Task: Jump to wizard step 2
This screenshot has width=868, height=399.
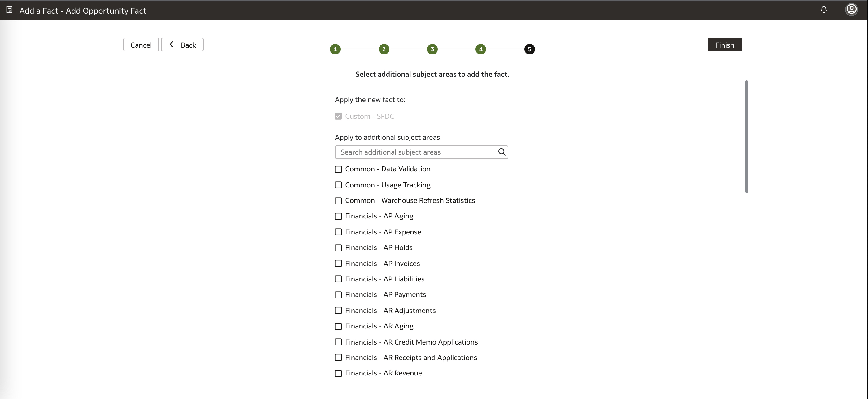Action: 384,49
